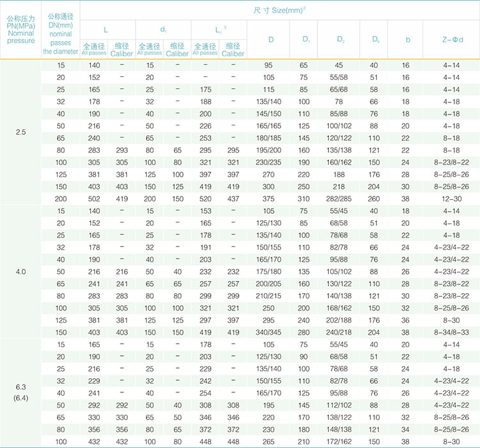Click the 180/185 cell
The height and width of the screenshot is (448, 480).
tap(268, 138)
